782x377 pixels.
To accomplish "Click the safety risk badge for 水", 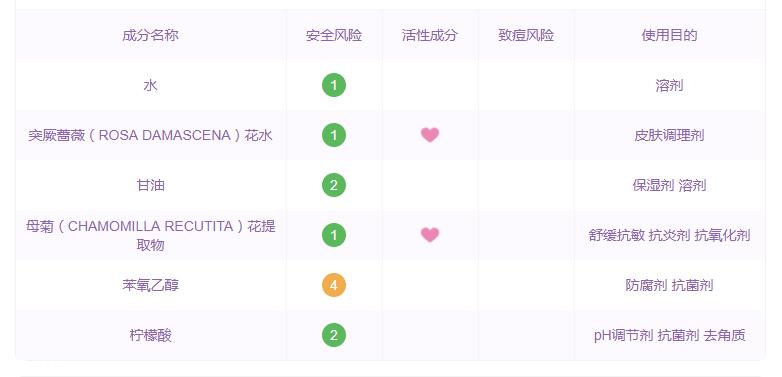I will [334, 85].
